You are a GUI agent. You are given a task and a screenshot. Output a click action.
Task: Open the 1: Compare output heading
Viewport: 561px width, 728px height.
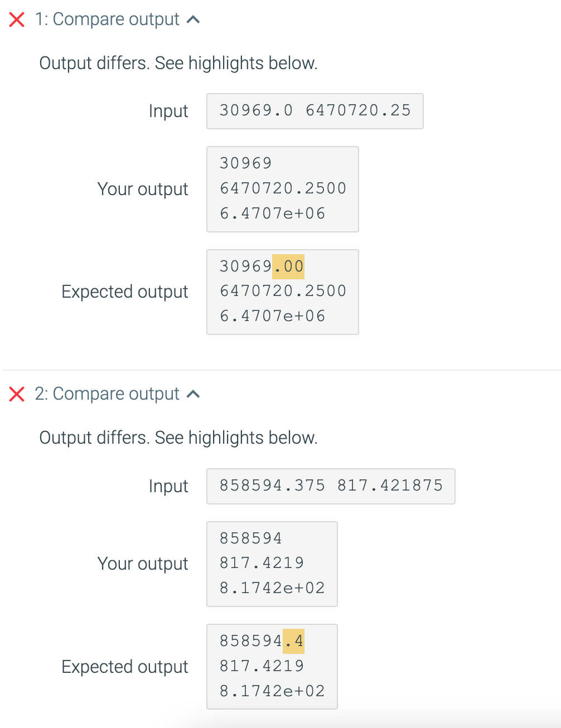110,19
